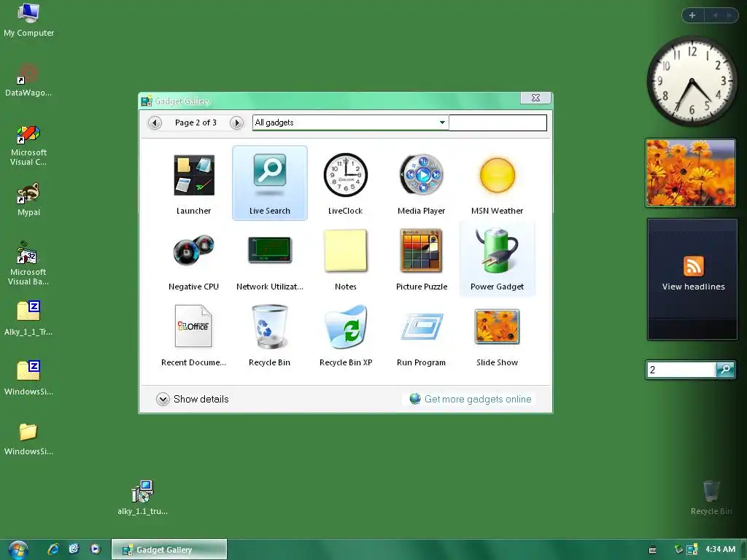Select the Notes gadget

(x=345, y=251)
